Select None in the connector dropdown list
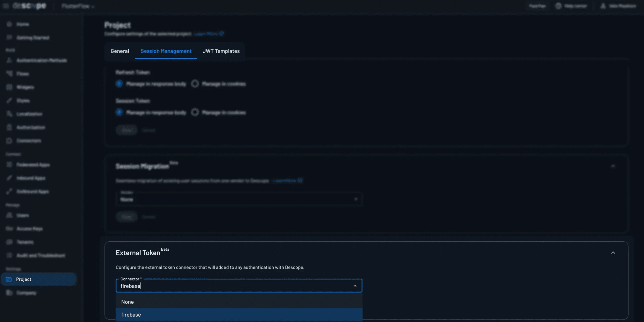The height and width of the screenshot is (322, 644). coord(127,302)
